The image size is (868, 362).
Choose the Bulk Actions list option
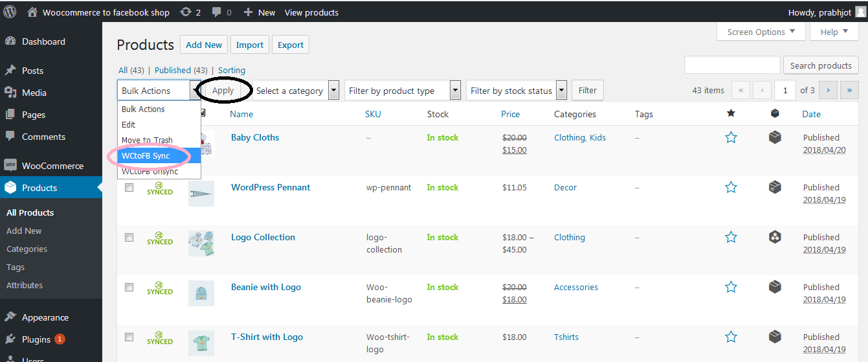[x=159, y=109]
